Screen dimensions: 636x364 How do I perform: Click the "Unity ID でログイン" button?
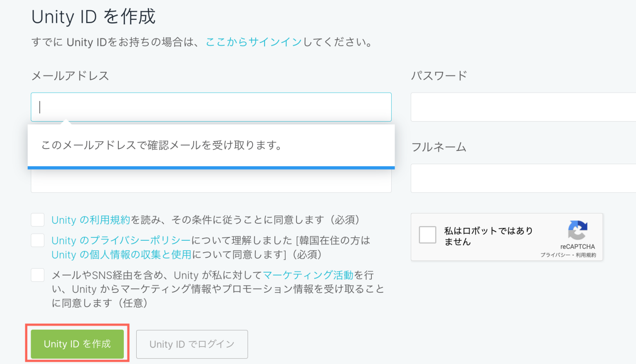pos(192,344)
